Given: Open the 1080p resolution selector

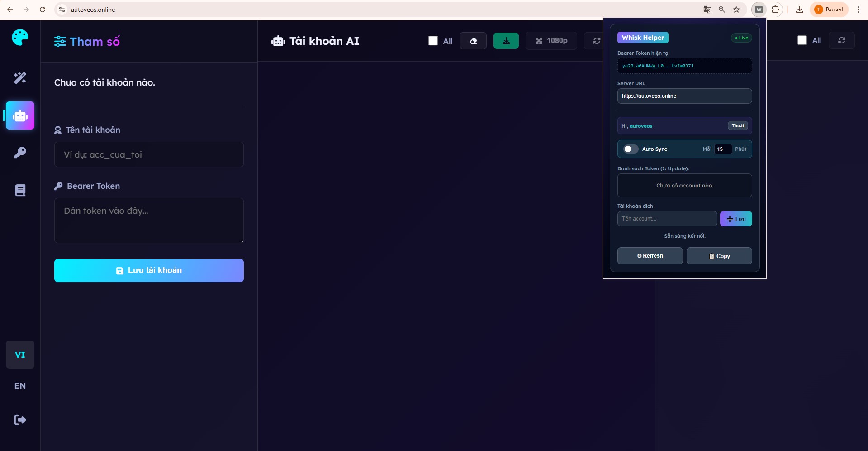Looking at the screenshot, I should 551,41.
